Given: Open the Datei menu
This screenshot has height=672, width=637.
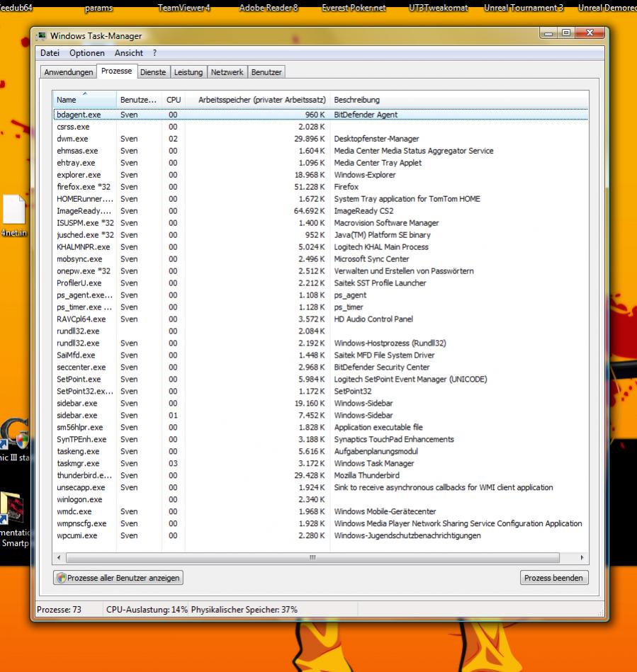Looking at the screenshot, I should [x=50, y=52].
